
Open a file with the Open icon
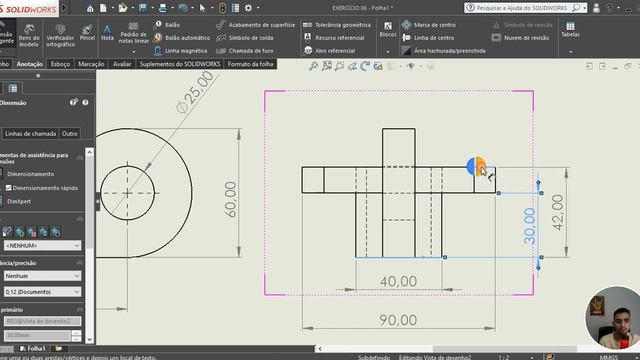pyautogui.click(x=122, y=8)
